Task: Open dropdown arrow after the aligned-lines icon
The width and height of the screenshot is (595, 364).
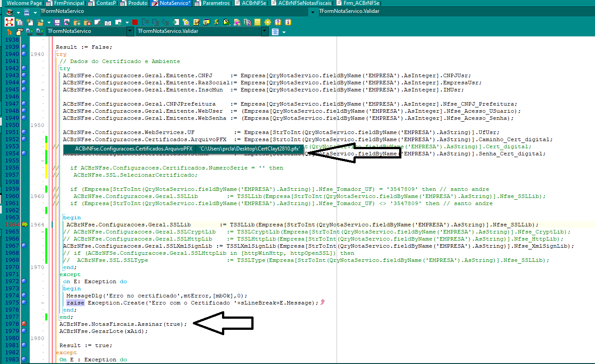Action: (284, 32)
